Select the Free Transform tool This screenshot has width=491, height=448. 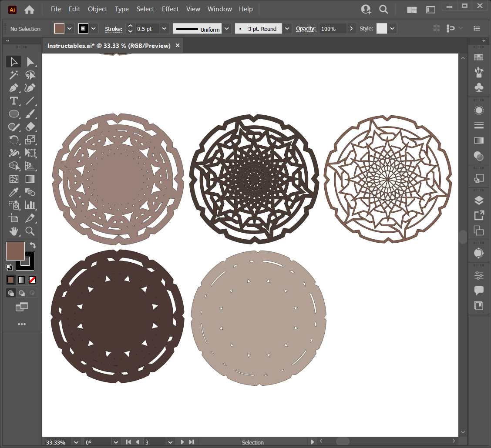(30, 153)
